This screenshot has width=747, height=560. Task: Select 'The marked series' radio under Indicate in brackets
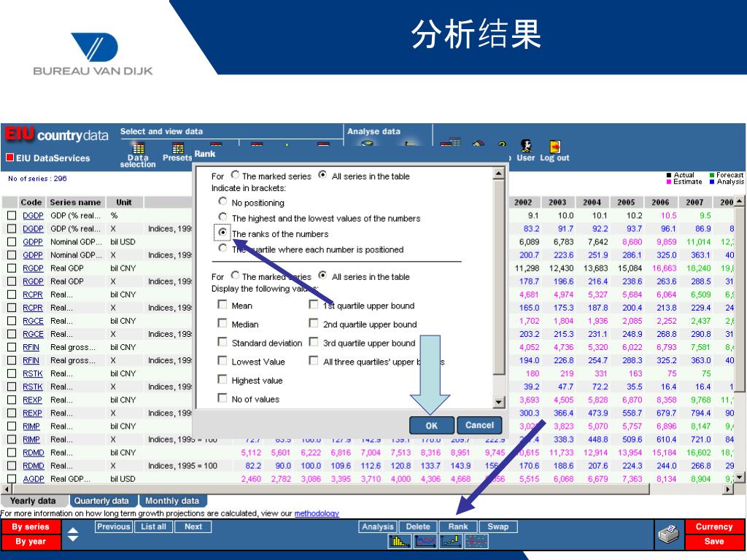tap(236, 175)
